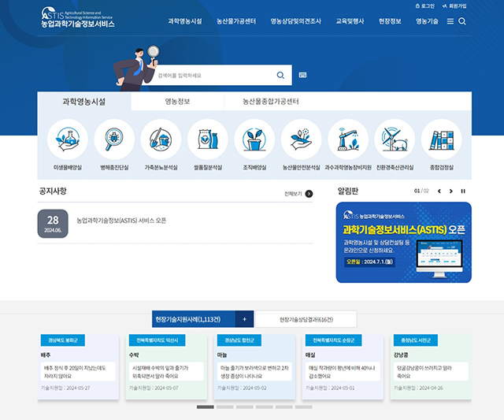
Task: Click the 경상북도 봉화군 region tag
Action: (63, 340)
